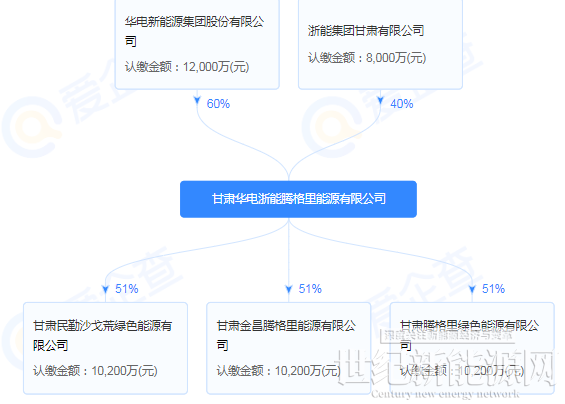Click 认缴金额 12,000万(元) text

tap(187, 67)
